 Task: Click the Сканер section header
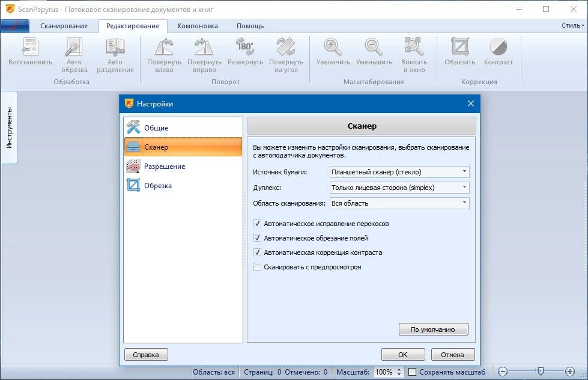362,126
